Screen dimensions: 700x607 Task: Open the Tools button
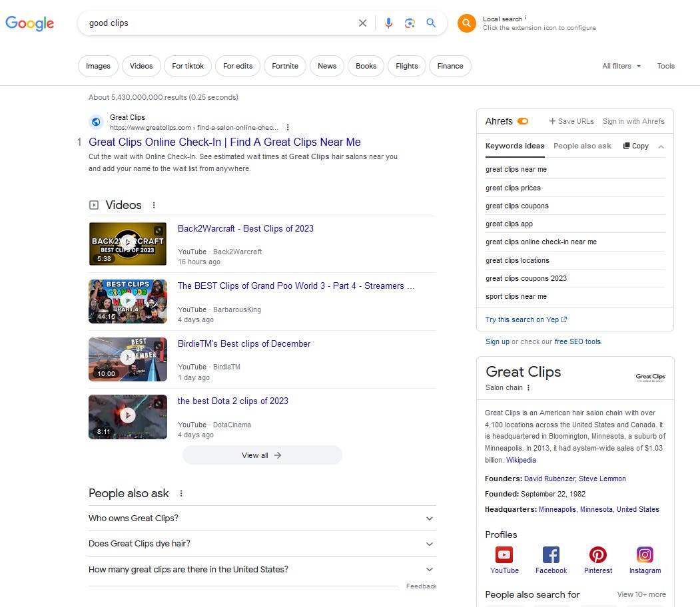coord(665,66)
